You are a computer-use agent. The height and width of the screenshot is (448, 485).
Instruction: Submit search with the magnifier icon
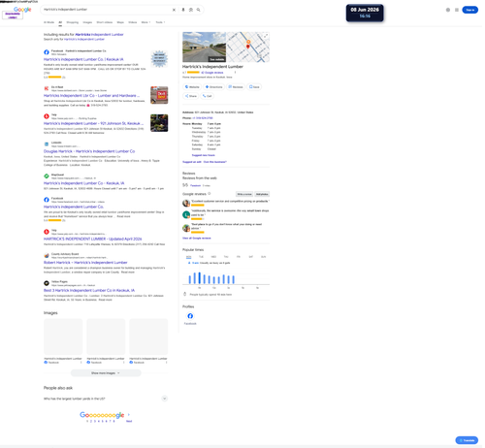click(x=198, y=10)
